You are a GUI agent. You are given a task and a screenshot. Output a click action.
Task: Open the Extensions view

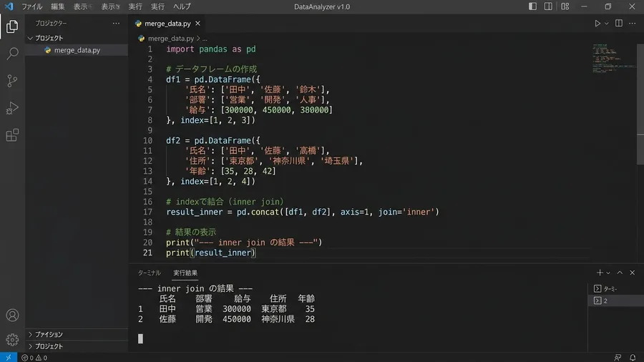click(x=12, y=135)
